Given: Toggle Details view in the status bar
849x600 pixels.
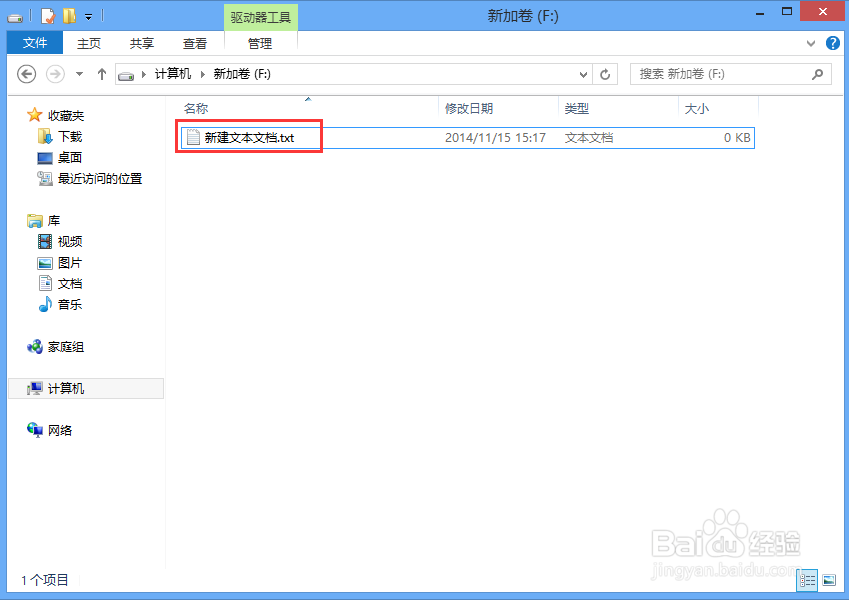Looking at the screenshot, I should point(807,580).
